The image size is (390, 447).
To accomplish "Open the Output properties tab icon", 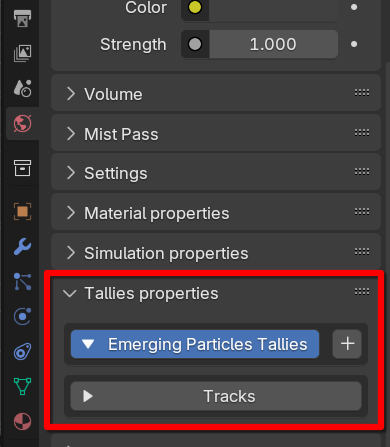I will point(22,18).
